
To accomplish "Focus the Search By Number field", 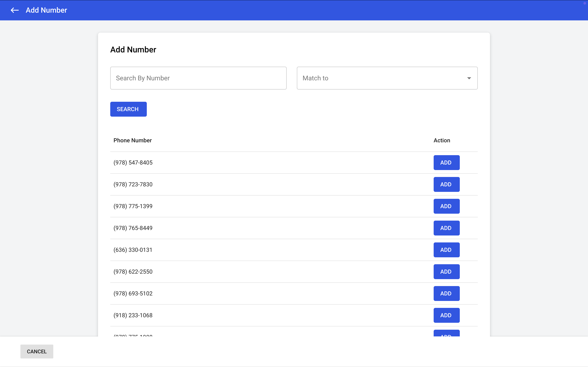I will tap(198, 78).
